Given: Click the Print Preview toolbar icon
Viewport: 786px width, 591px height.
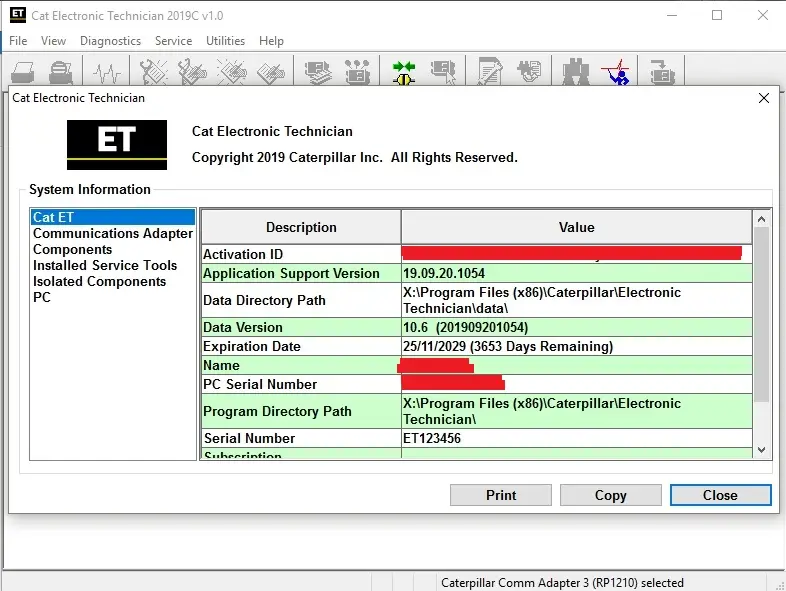Looking at the screenshot, I should 61,72.
